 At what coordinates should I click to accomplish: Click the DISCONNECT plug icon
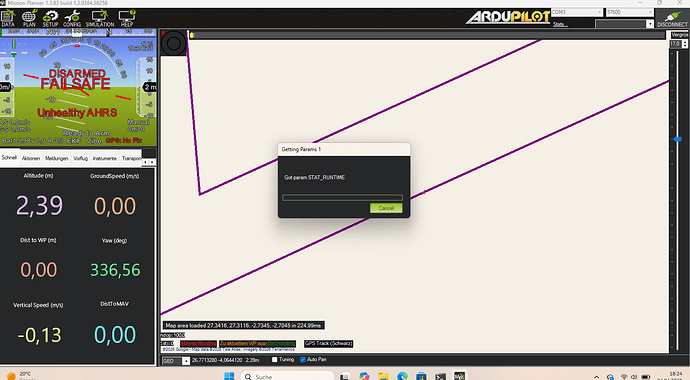672,18
